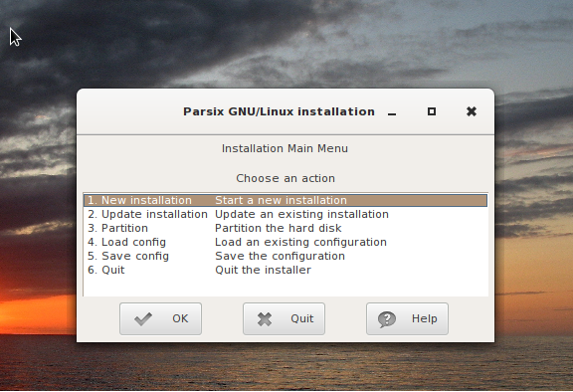Click empty area below the Quit entry

(x=286, y=287)
